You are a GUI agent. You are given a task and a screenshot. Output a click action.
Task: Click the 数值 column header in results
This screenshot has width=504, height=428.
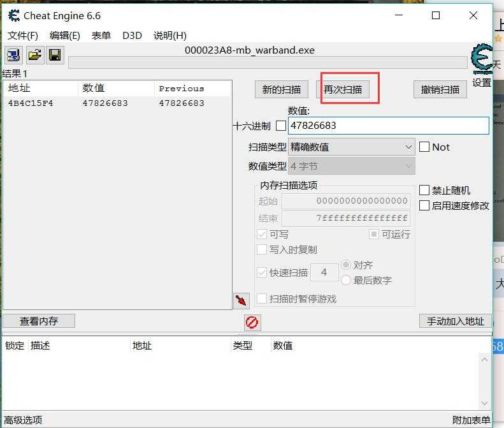coord(116,88)
